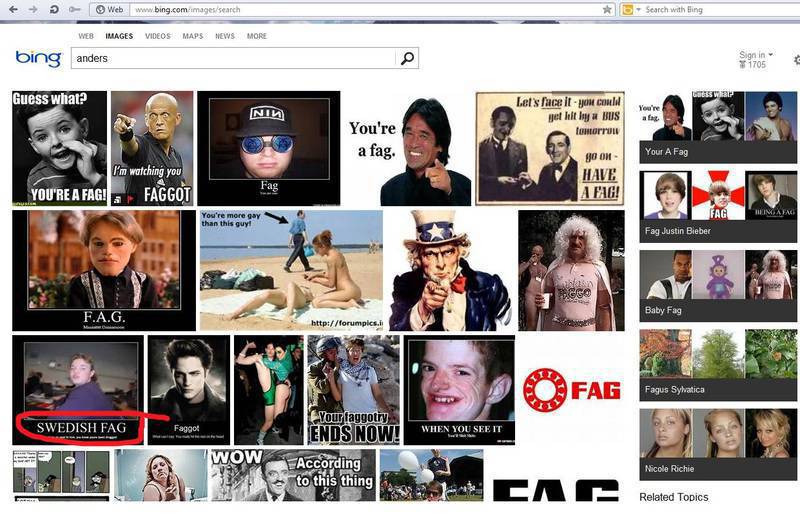This screenshot has width=800, height=531.
Task: Open the outdoor balloon crowd thumbnail
Action: [432, 475]
